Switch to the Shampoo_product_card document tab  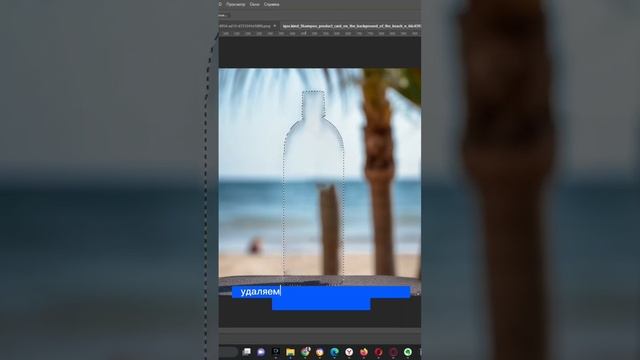coord(351,26)
